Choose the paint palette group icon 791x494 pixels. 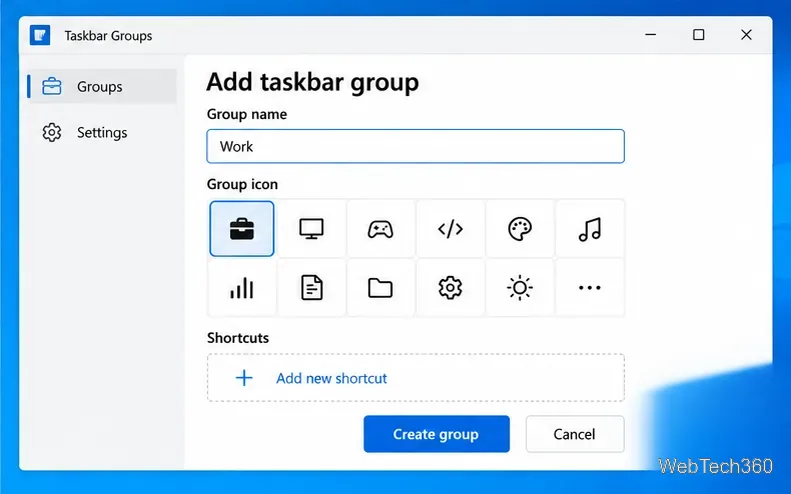pyautogui.click(x=520, y=229)
